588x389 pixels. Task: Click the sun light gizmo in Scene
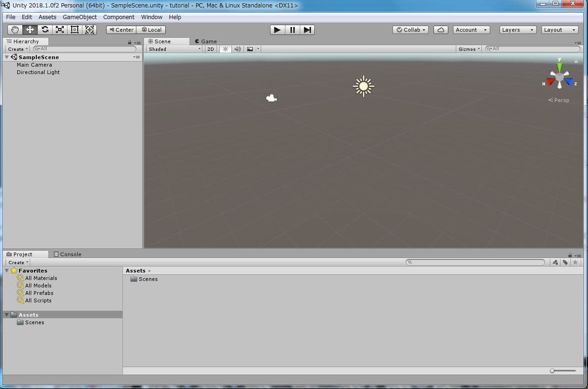coord(364,86)
